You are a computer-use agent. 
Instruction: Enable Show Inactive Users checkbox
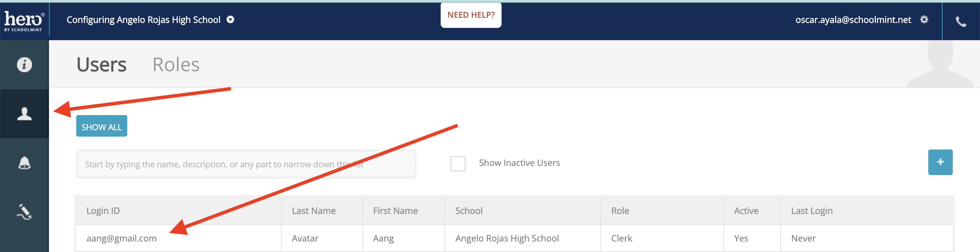458,164
